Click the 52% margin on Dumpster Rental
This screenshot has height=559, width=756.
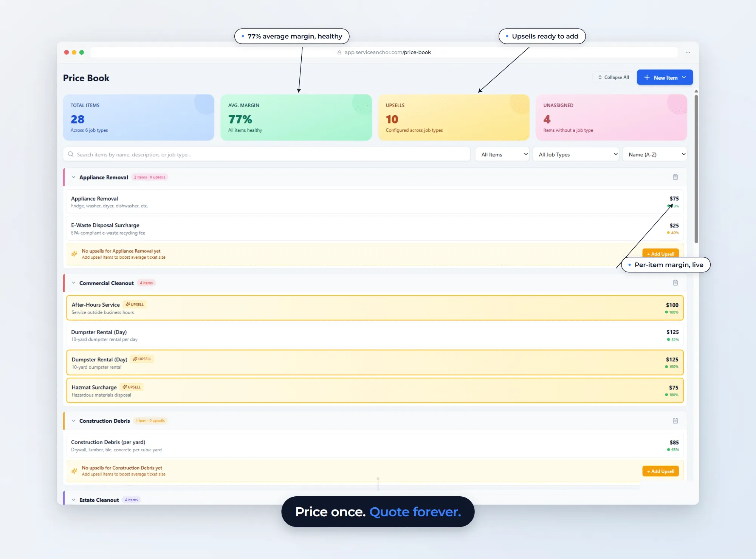click(673, 340)
